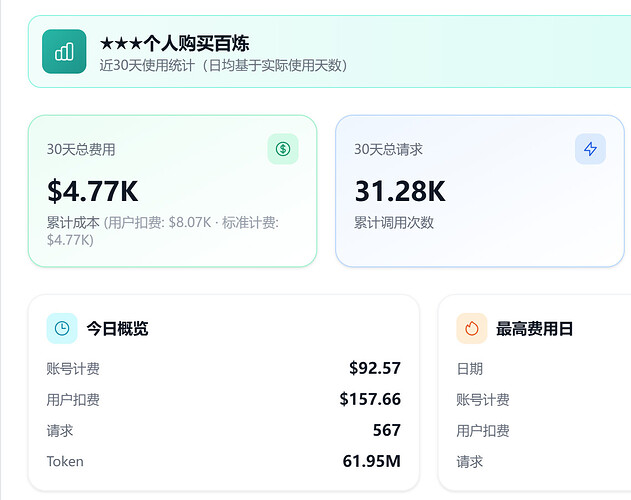Viewport: 631px width, 500px height.
Task: Select the ★★★个人购买百炼 title
Action: [x=175, y=43]
